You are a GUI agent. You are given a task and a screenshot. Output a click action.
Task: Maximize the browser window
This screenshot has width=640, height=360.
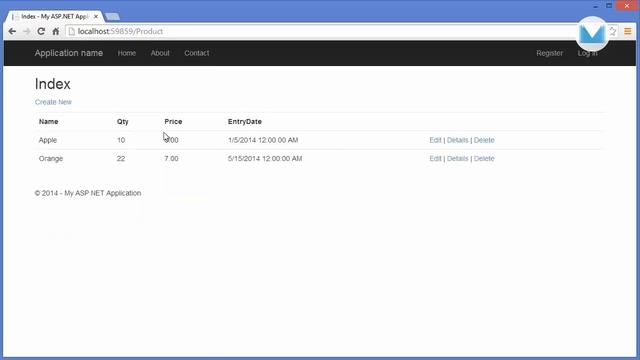609,6
